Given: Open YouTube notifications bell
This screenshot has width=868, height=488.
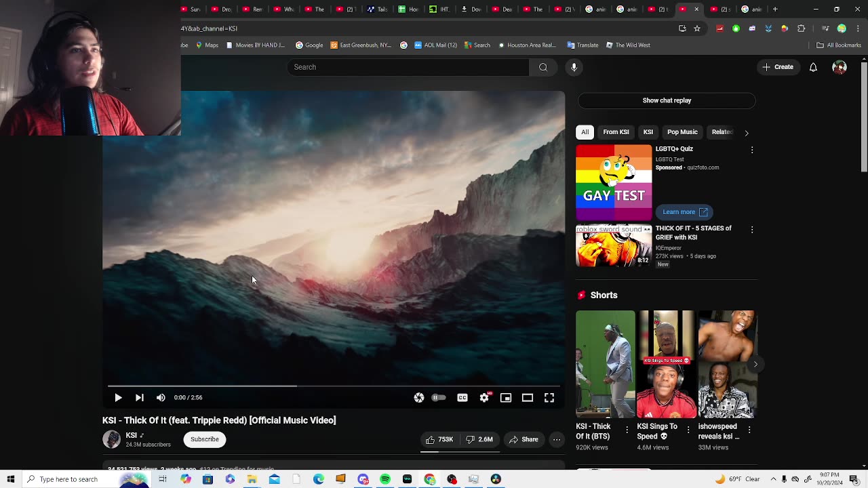Looking at the screenshot, I should coord(813,67).
